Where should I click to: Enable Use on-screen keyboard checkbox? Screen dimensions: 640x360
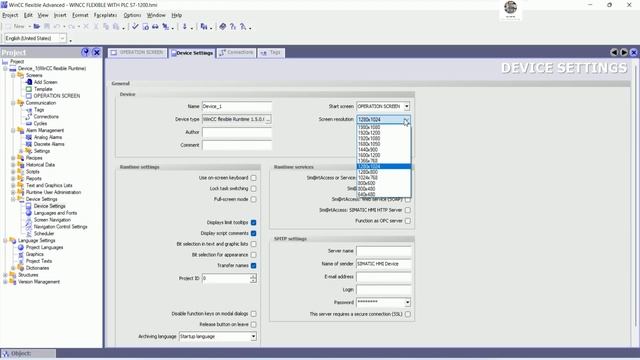tap(253, 178)
